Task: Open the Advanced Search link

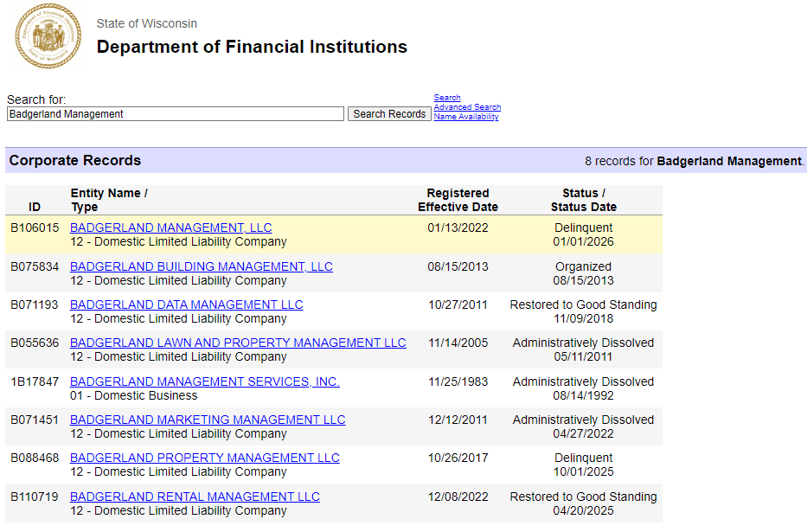Action: click(x=467, y=107)
